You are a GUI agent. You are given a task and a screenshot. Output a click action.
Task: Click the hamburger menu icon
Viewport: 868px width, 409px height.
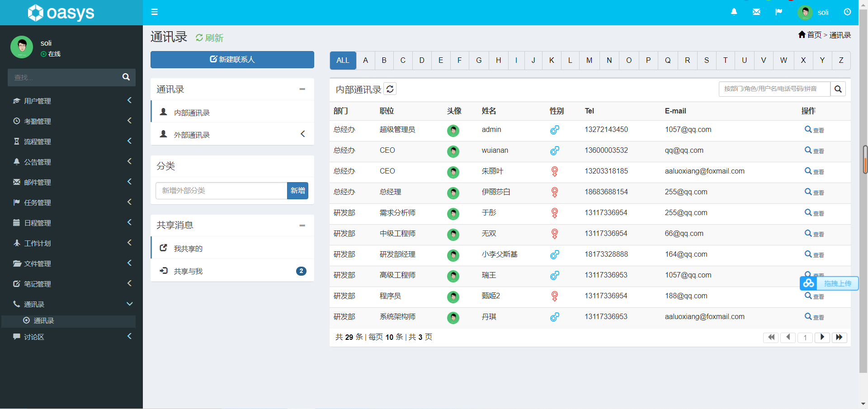(154, 12)
